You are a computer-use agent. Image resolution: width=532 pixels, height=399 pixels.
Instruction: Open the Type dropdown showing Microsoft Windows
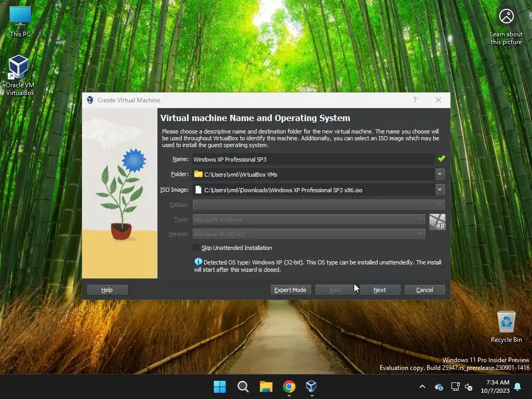click(309, 220)
